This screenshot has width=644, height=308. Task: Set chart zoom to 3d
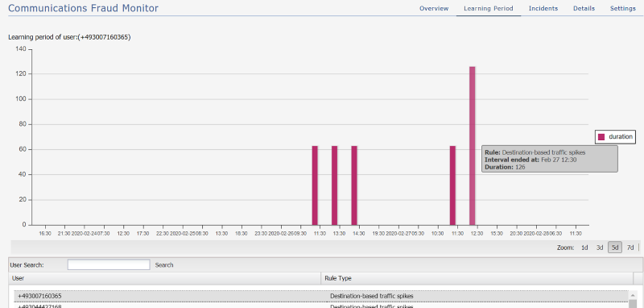[600, 248]
